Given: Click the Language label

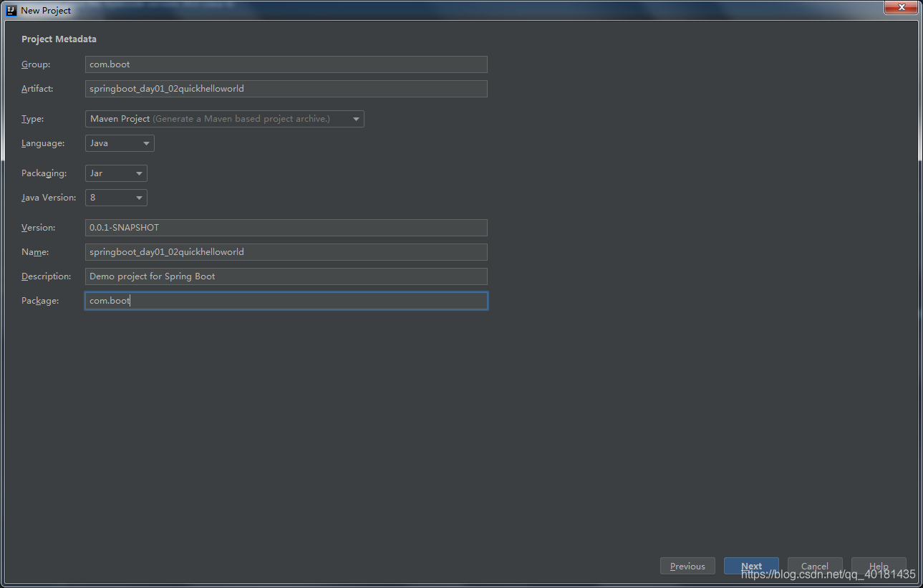Looking at the screenshot, I should (x=43, y=143).
